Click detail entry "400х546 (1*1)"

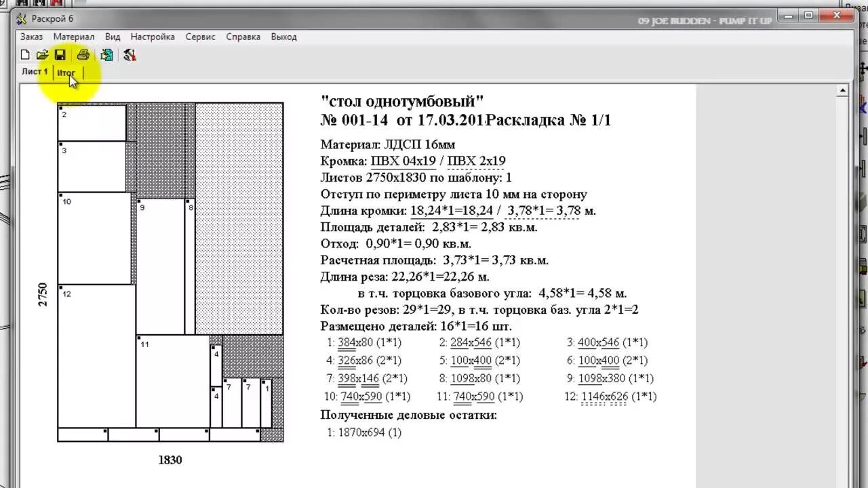(x=613, y=342)
